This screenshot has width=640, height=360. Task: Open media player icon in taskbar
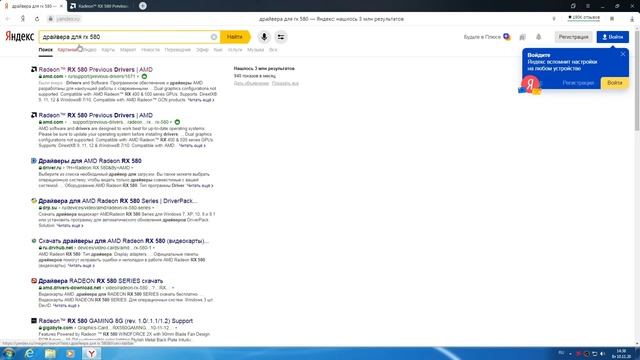pos(71,353)
